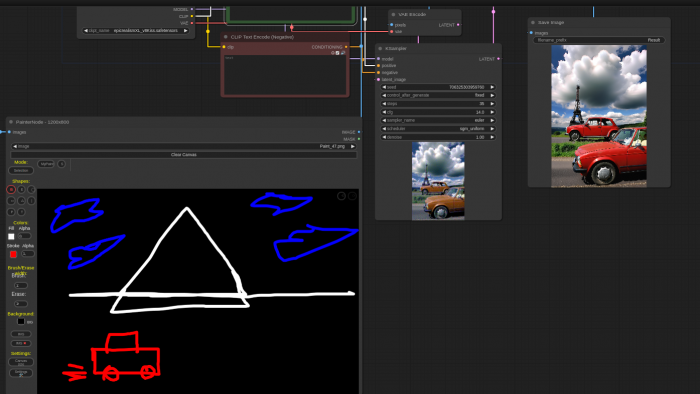Click the Clear Canvas button
This screenshot has width=700, height=394.
tap(183, 155)
